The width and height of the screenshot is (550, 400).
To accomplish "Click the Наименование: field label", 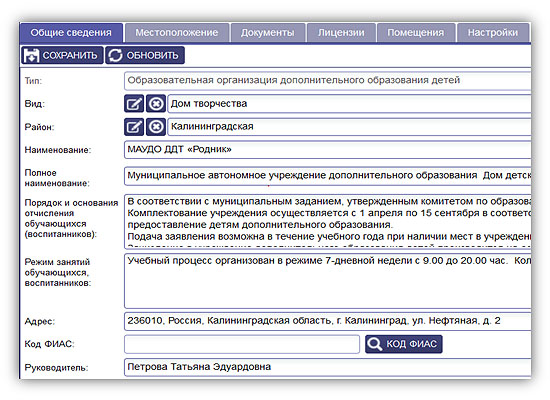I will [58, 150].
